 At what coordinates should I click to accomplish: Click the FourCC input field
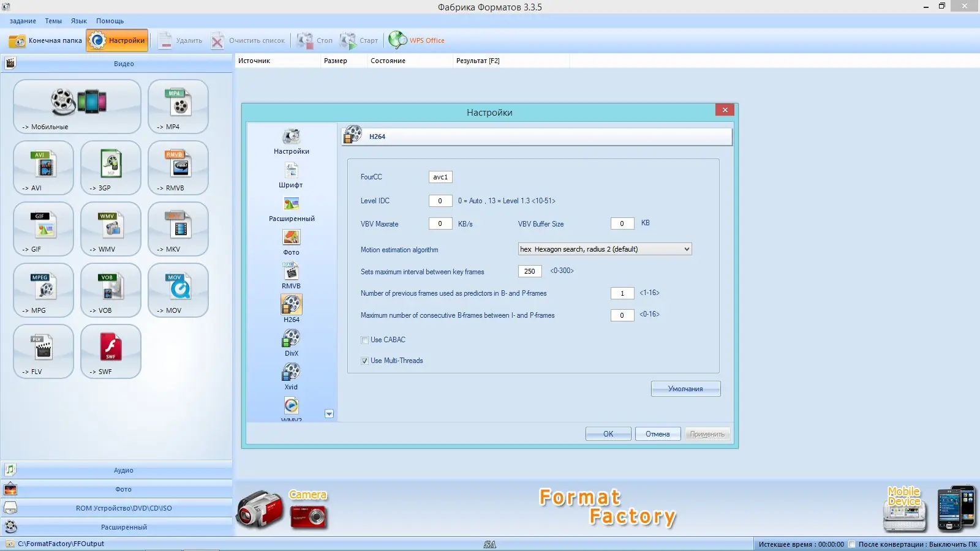(x=440, y=177)
